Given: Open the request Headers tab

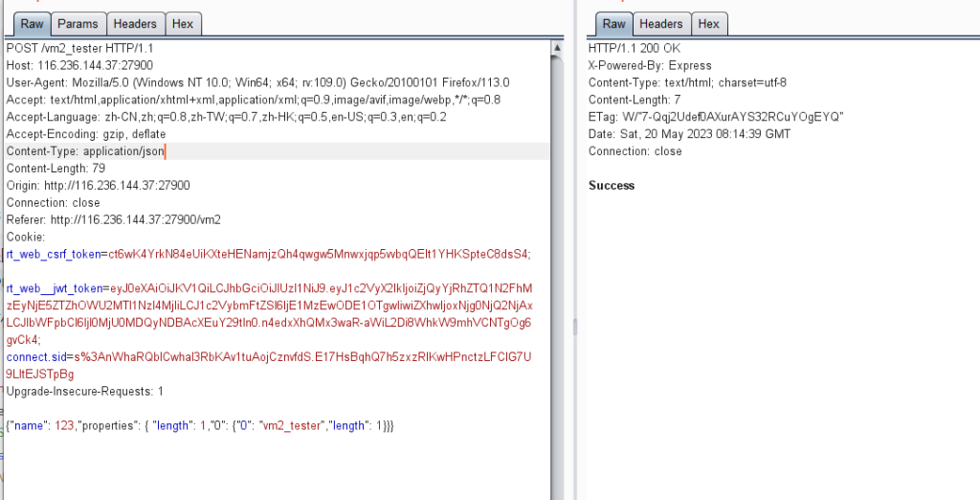Looking at the screenshot, I should [134, 24].
